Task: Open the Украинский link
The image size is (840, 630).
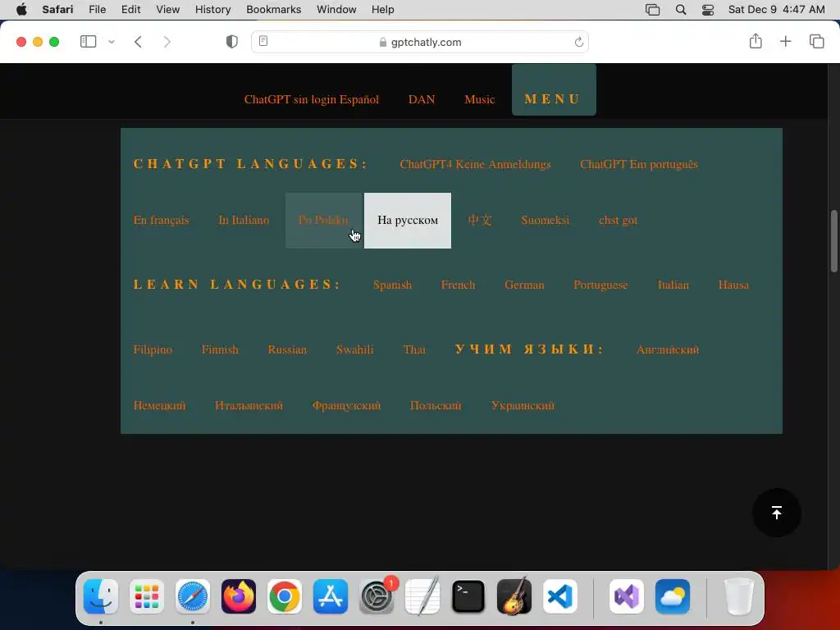Action: click(x=523, y=405)
